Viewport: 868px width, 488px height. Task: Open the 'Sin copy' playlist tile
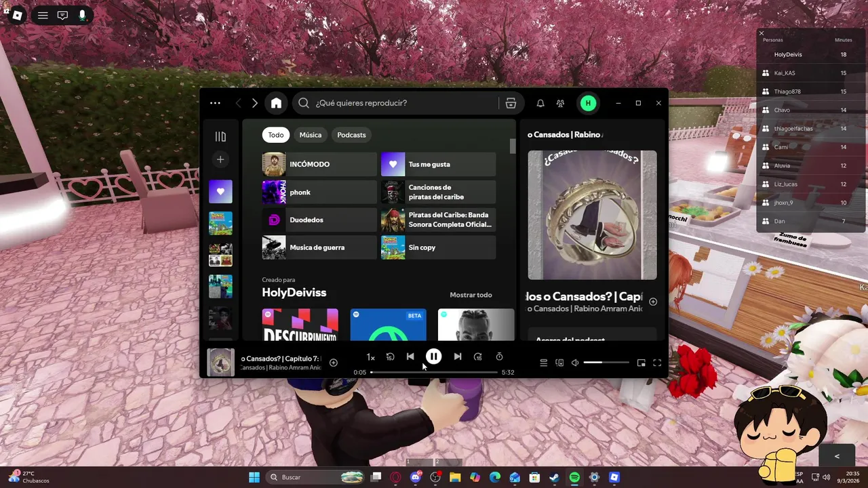point(438,247)
